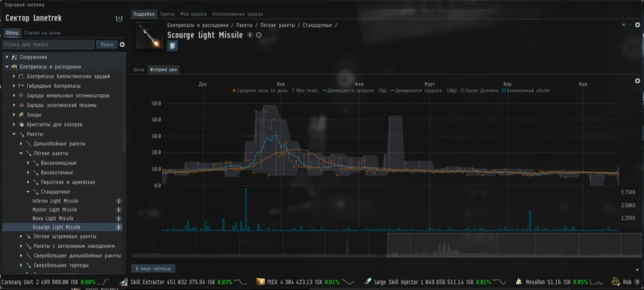
Task: Click info icon for Inferno Light Missile
Action: pos(118,201)
